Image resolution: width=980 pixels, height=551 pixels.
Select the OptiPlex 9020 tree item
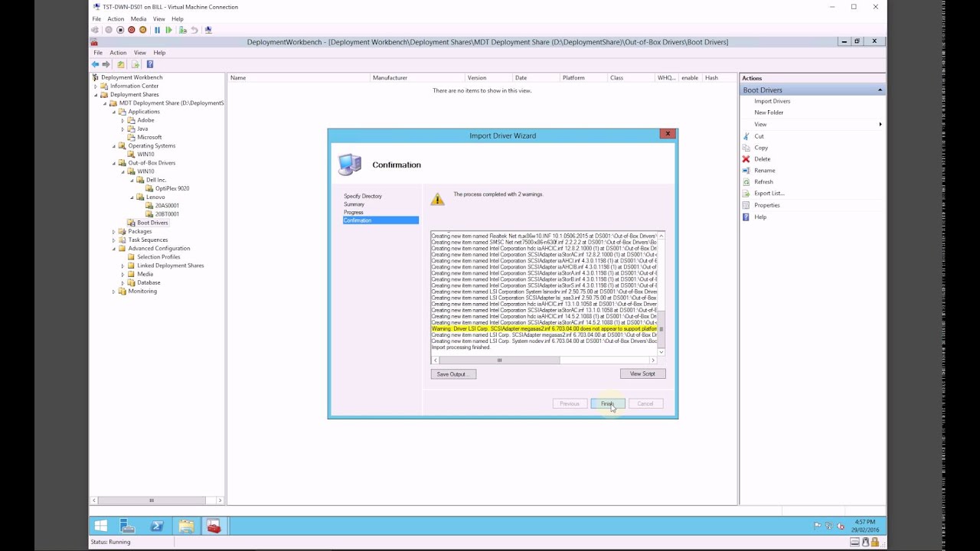pos(172,188)
